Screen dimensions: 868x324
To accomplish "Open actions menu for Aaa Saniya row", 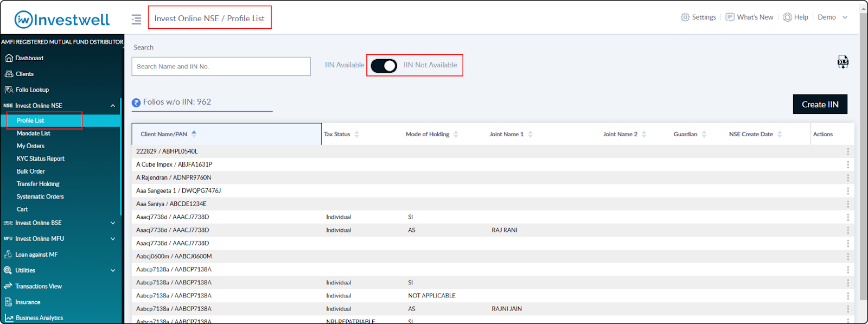I will point(847,204).
